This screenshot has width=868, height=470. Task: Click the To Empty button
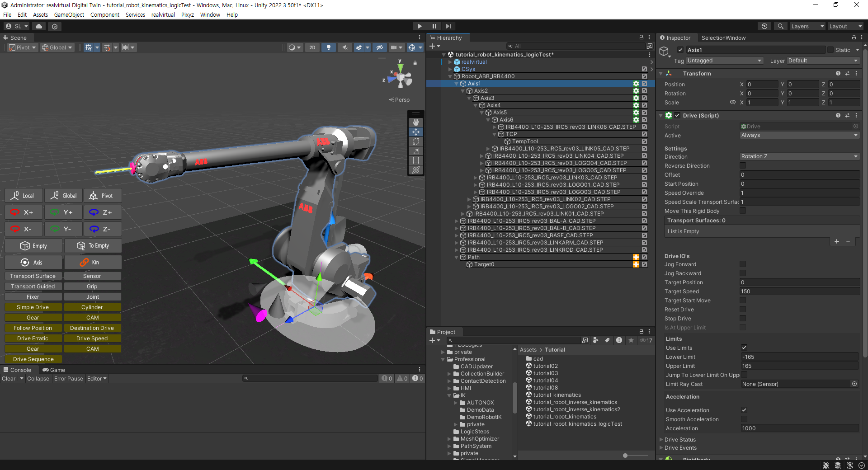click(93, 246)
